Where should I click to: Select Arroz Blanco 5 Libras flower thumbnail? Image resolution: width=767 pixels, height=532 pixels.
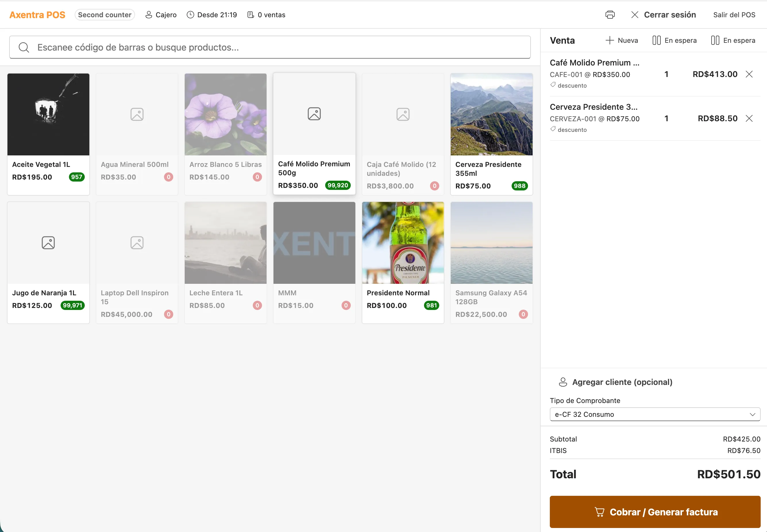pos(226,114)
